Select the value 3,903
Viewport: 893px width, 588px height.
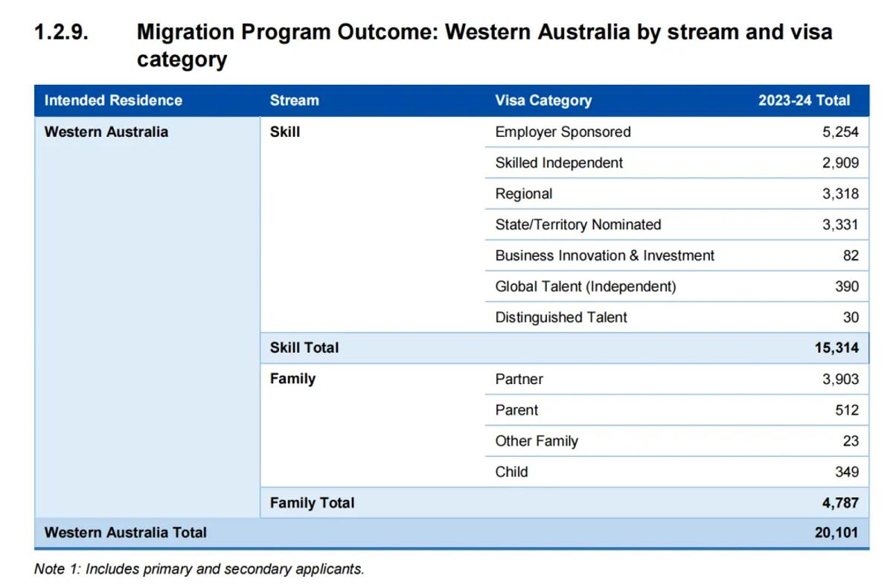pos(840,380)
